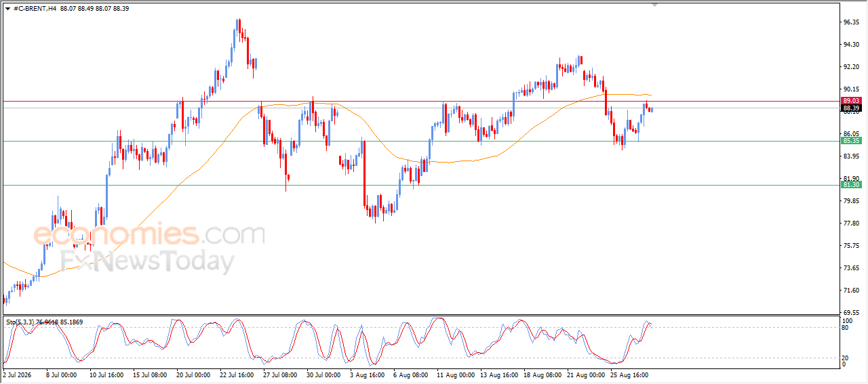
Task: Click the stochastic 80 level scale label
Action: pos(846,328)
